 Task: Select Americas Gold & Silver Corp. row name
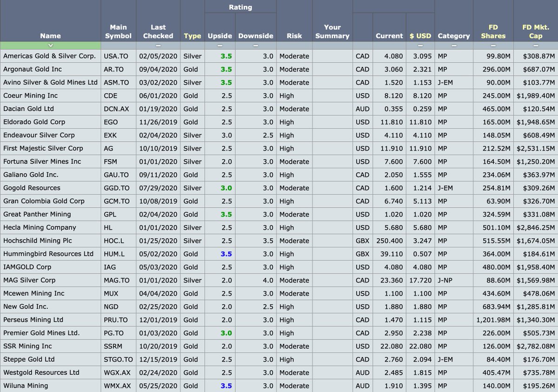49,56
